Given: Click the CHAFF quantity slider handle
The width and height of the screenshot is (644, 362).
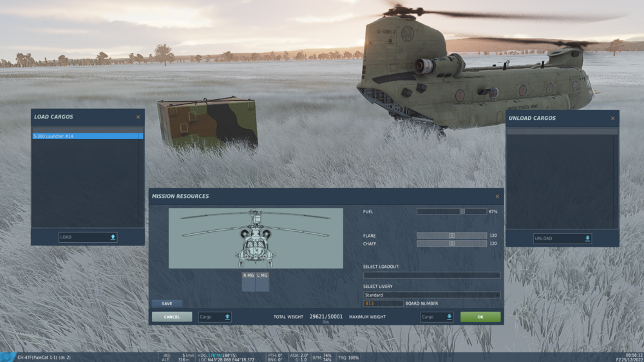Looking at the screenshot, I should [452, 243].
